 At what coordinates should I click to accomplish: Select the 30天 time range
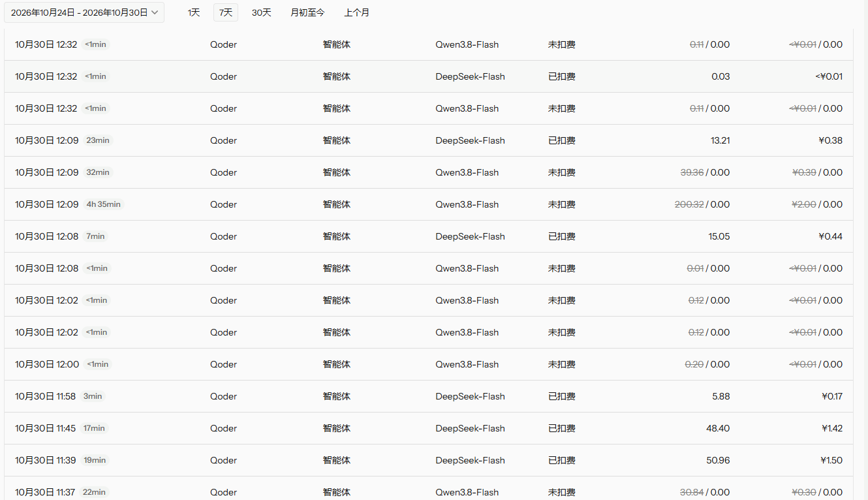click(x=262, y=12)
